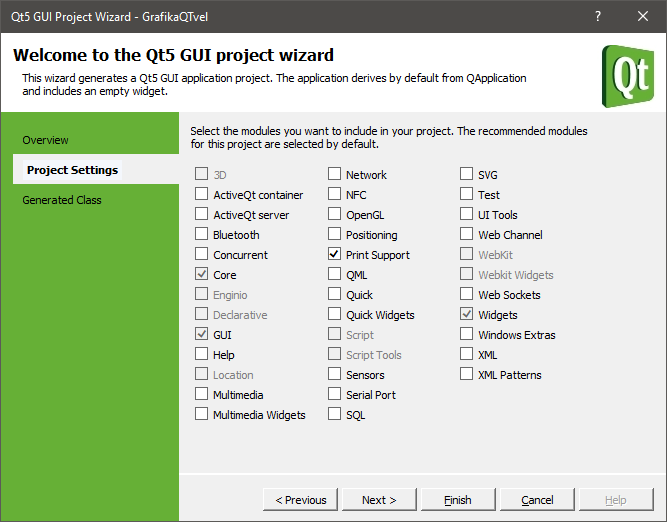Enable the Network module checkbox

pos(334,174)
